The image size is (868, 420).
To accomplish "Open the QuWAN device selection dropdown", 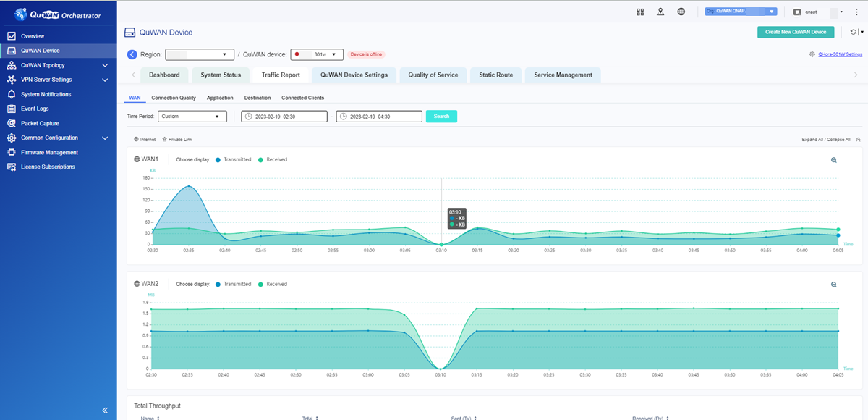I will pos(317,54).
